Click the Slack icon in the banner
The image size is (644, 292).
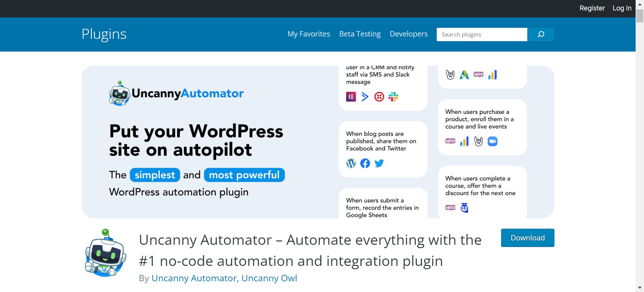(393, 97)
